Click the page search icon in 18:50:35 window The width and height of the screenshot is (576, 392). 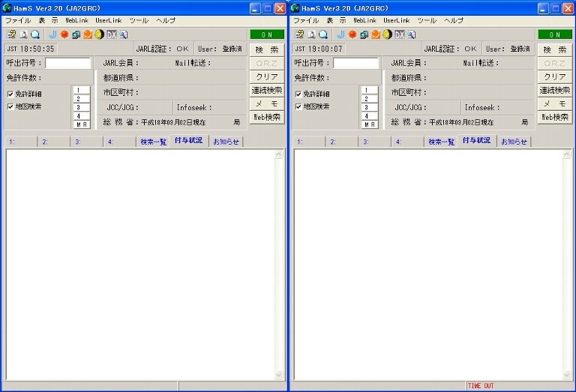[124, 34]
